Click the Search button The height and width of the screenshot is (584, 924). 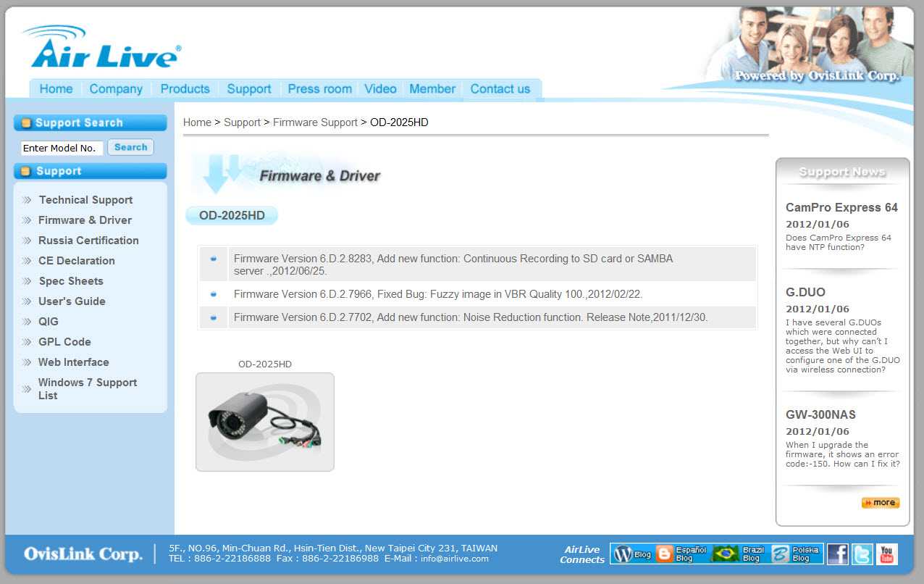(x=130, y=147)
